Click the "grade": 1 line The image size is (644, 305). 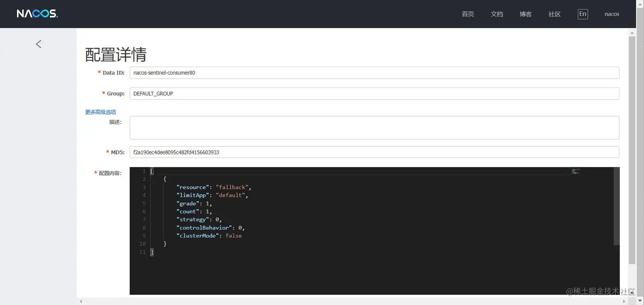pos(194,203)
